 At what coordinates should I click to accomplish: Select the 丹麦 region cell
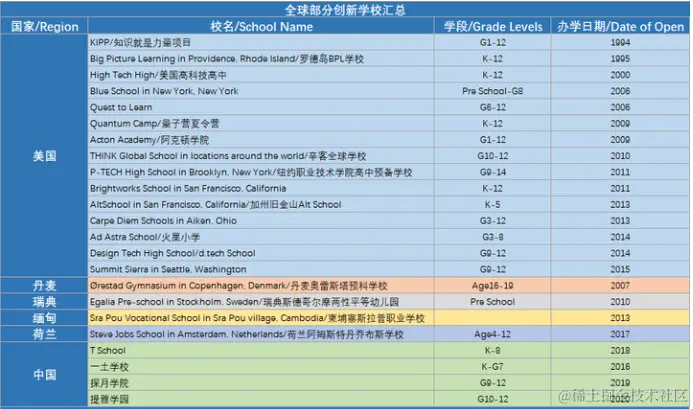(45, 286)
